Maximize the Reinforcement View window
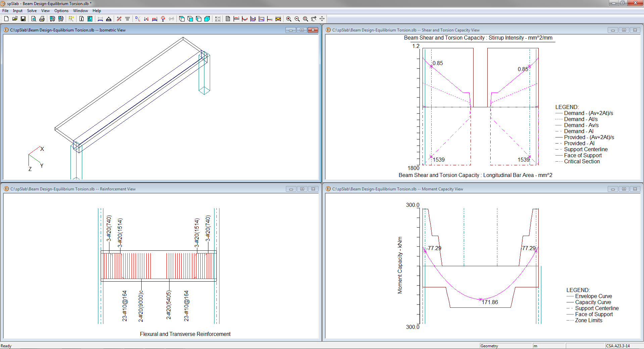644x349 pixels. coord(302,189)
